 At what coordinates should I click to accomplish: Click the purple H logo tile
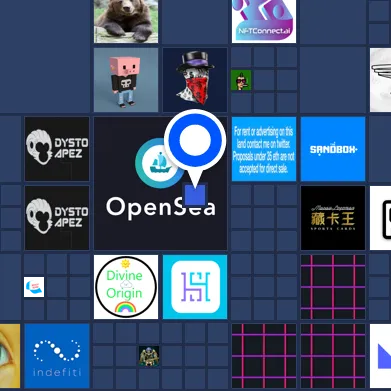click(x=195, y=287)
